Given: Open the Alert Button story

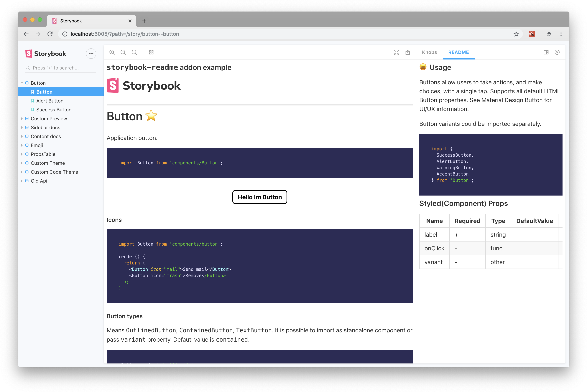Looking at the screenshot, I should (x=50, y=101).
